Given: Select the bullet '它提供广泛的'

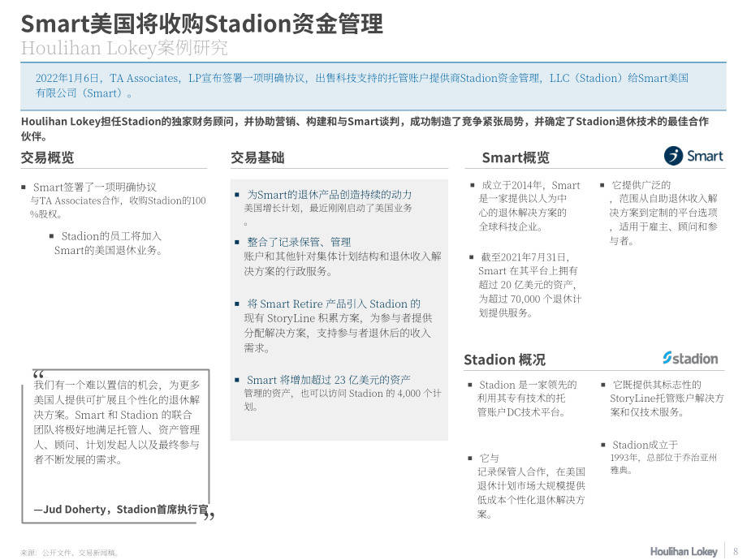Looking at the screenshot, I should click(641, 185).
